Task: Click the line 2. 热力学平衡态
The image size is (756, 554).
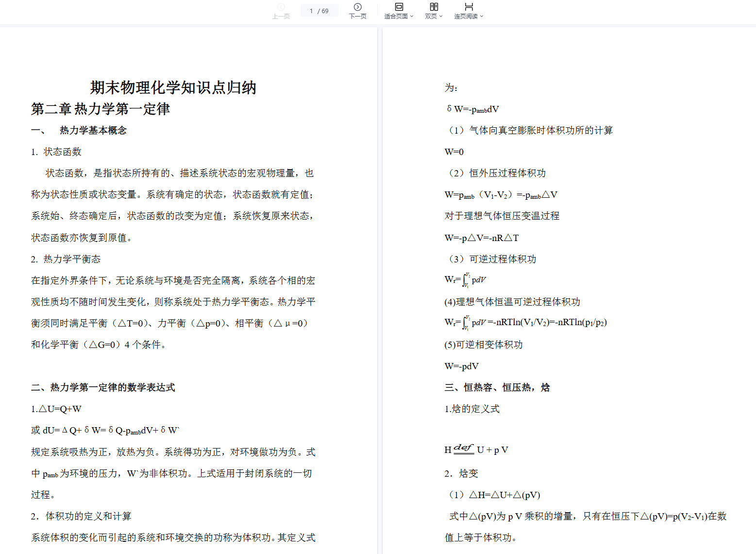Action: tap(66, 259)
